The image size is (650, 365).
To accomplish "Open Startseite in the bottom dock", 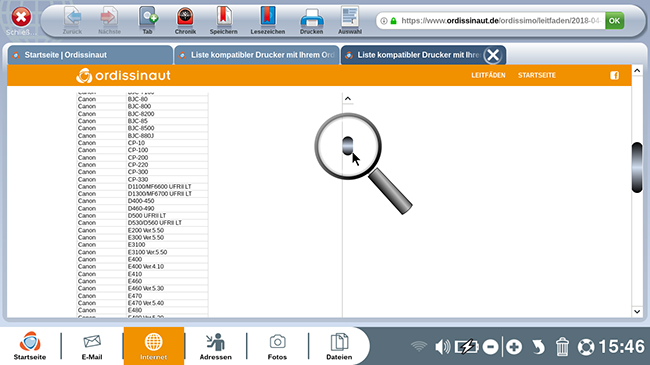I will click(30, 346).
